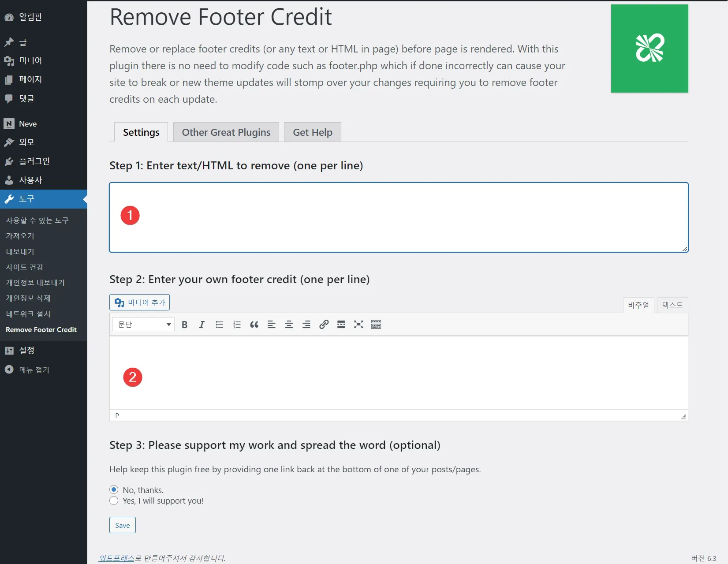Center align text in editor
This screenshot has height=564, width=728.
click(289, 325)
